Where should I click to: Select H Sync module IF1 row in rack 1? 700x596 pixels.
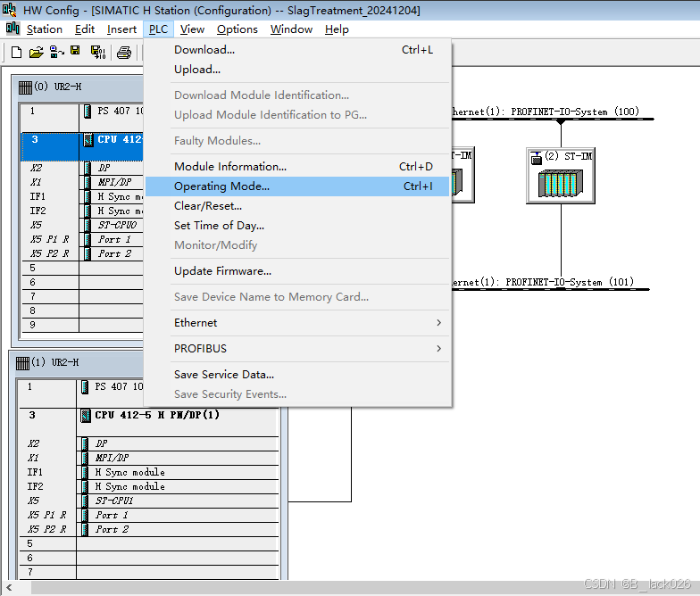[148, 472]
